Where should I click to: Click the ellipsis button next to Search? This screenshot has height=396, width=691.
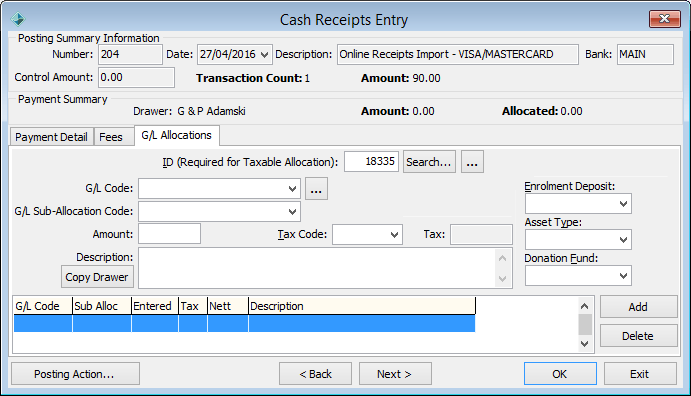coord(472,162)
